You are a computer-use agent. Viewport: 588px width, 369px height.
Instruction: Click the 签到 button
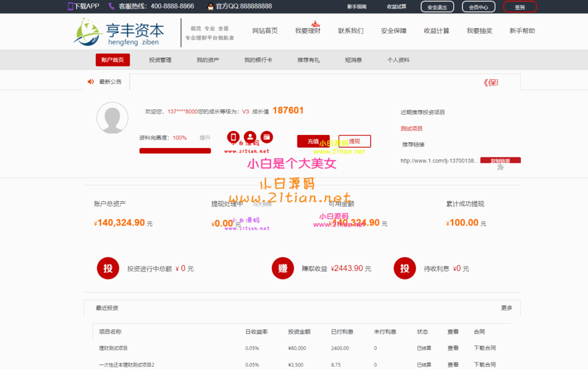[520, 7]
